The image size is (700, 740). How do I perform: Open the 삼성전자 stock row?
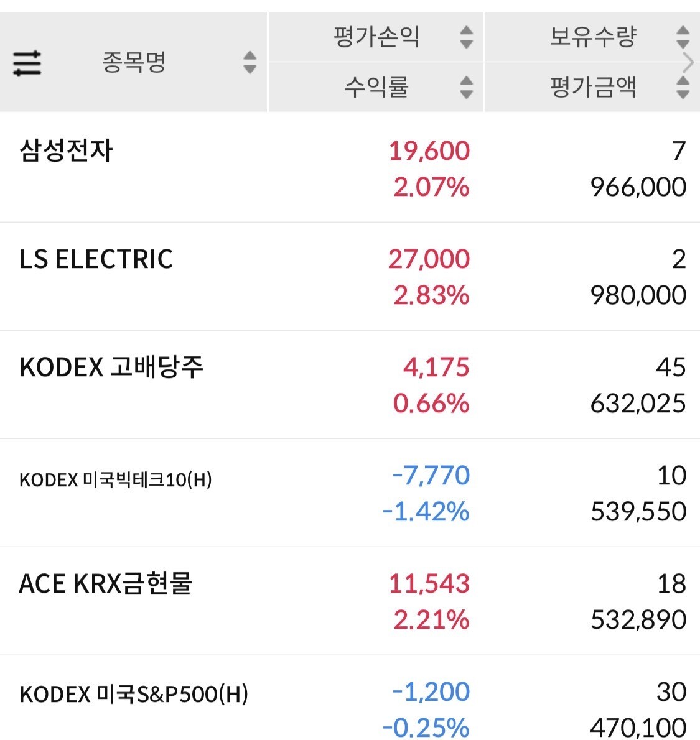(x=67, y=150)
